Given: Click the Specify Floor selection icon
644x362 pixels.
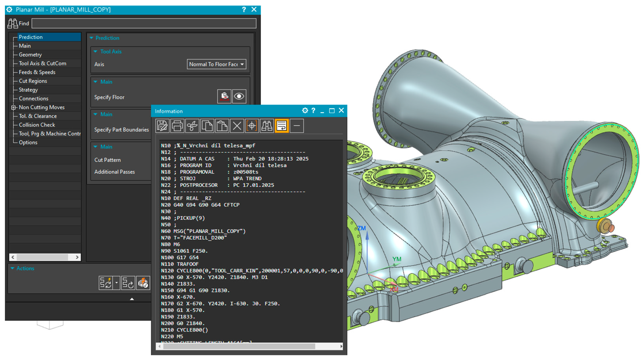Looking at the screenshot, I should pos(224,96).
